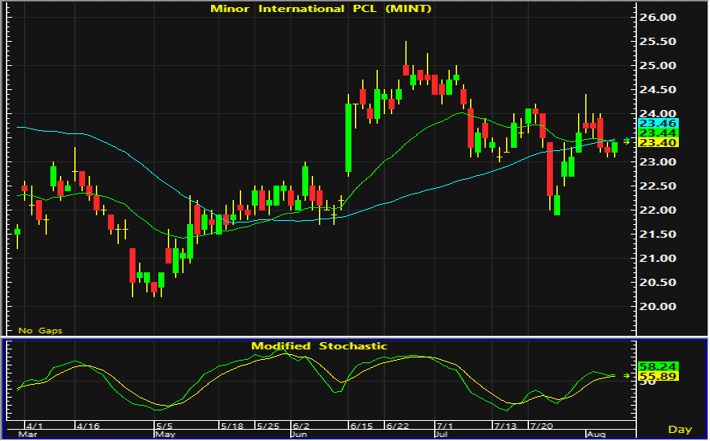Click the 26.00 price axis label
Image resolution: width=710 pixels, height=441 pixels.
point(657,18)
